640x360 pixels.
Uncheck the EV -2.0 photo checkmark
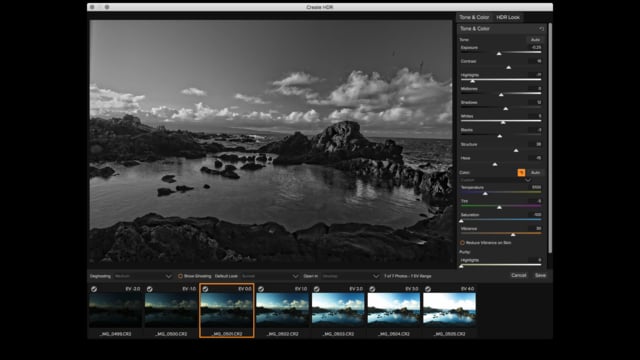point(94,289)
